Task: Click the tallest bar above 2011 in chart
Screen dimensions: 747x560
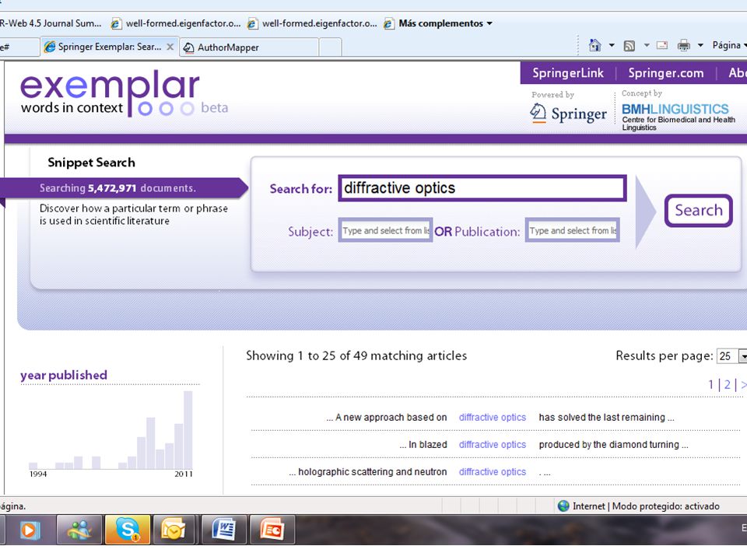Action: pyautogui.click(x=188, y=430)
